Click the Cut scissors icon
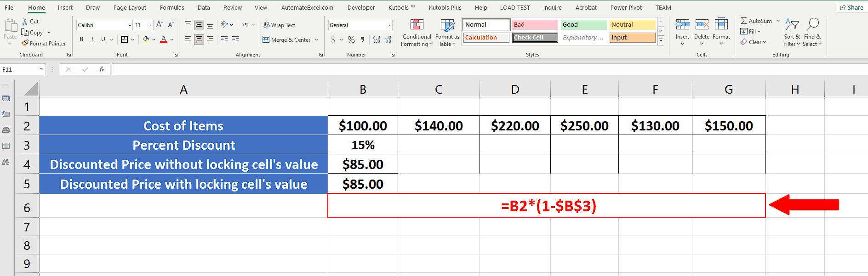Image resolution: width=868 pixels, height=276 pixels. point(25,22)
